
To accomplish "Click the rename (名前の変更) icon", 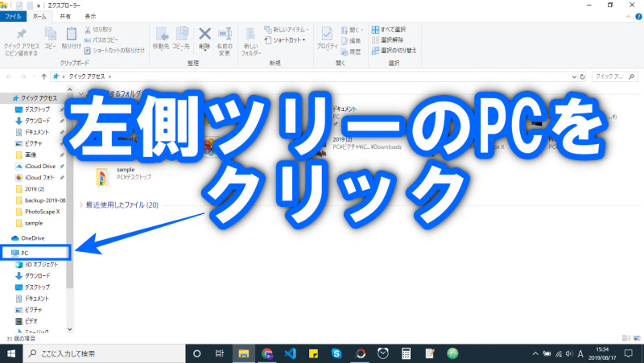I will point(225,39).
